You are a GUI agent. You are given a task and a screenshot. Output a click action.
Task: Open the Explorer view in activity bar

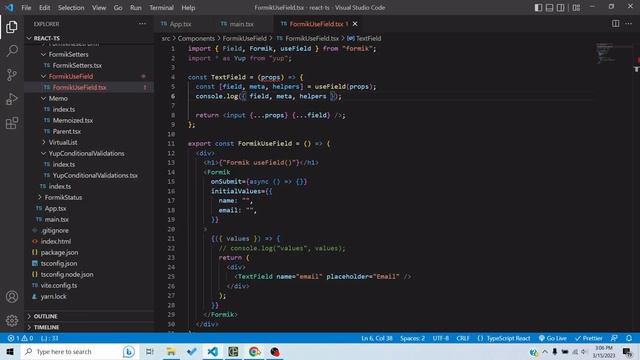12,27
